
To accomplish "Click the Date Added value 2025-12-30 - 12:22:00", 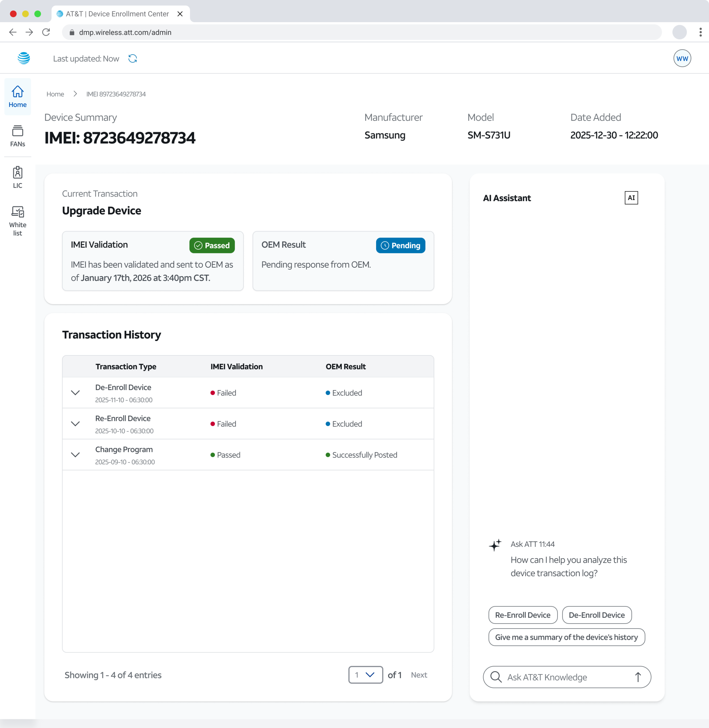I will point(614,135).
